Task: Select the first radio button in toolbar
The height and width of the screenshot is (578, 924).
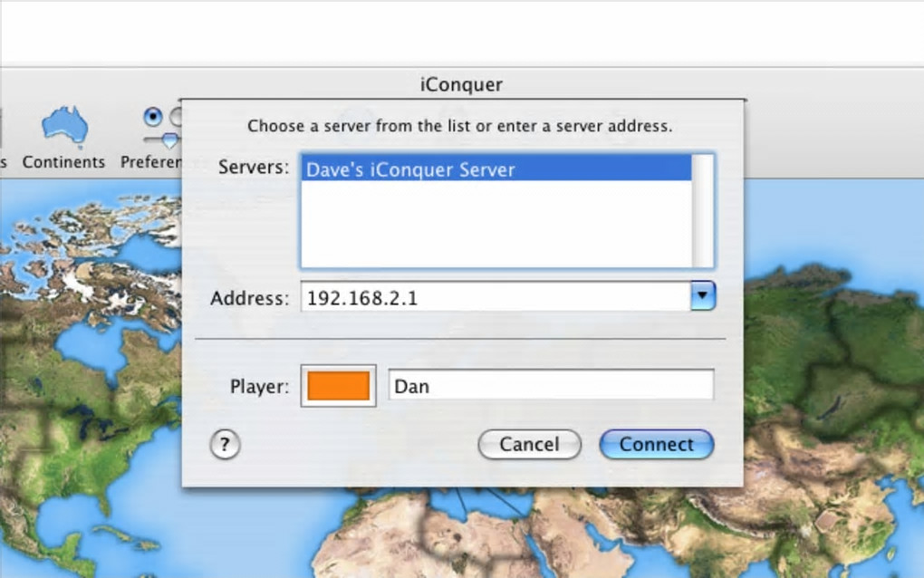Action: 153,117
